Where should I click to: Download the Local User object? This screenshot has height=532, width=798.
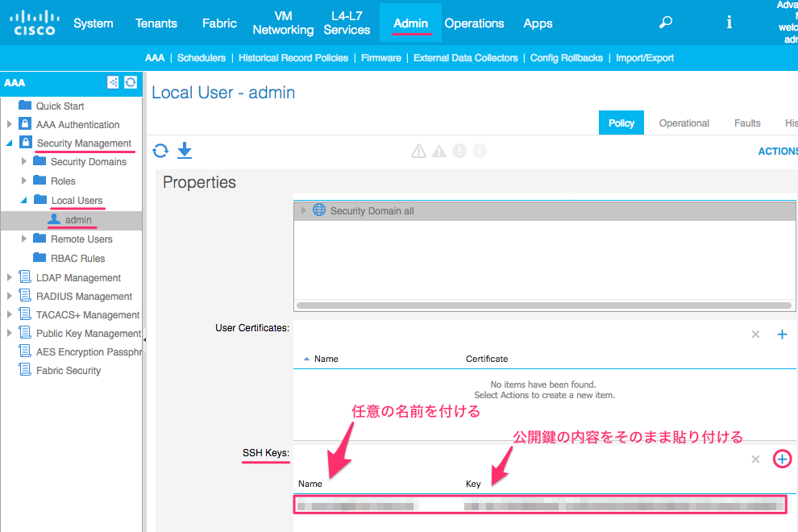point(185,151)
